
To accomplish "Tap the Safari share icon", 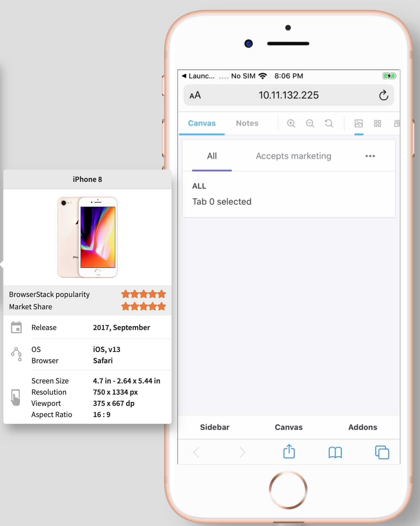I will (289, 451).
